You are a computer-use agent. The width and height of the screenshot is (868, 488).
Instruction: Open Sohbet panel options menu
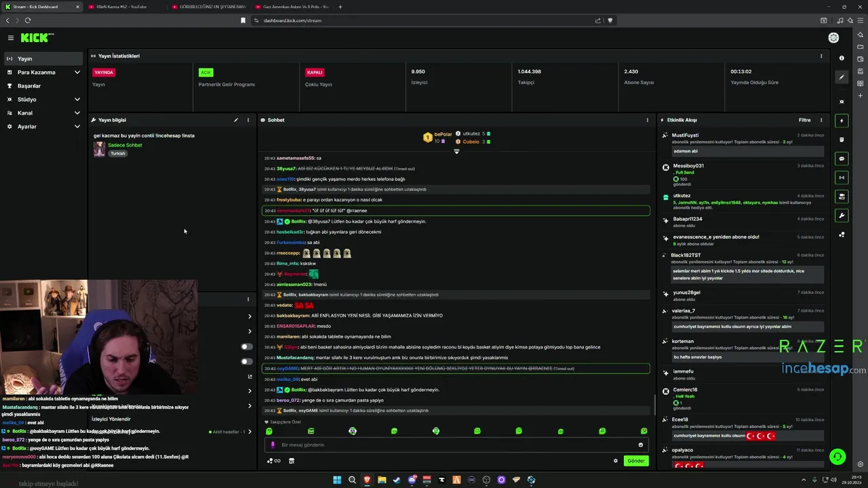coord(647,120)
